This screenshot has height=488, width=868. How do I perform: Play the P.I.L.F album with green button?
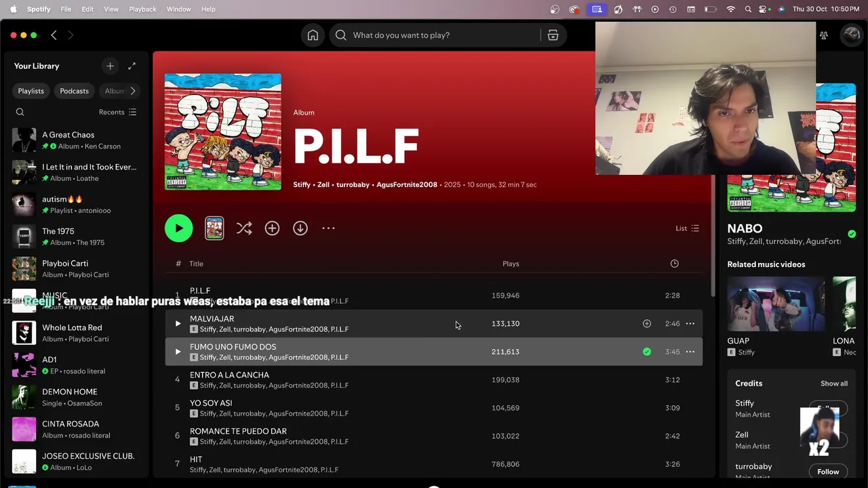coord(179,228)
